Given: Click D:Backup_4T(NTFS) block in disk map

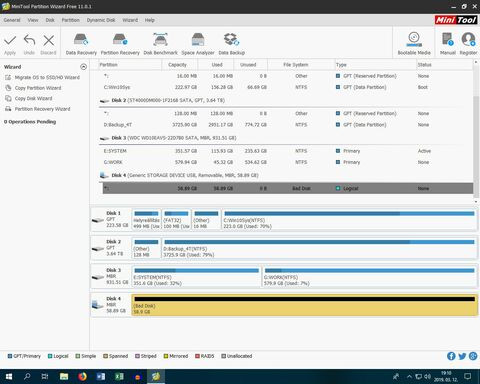Looking at the screenshot, I should click(319, 248).
